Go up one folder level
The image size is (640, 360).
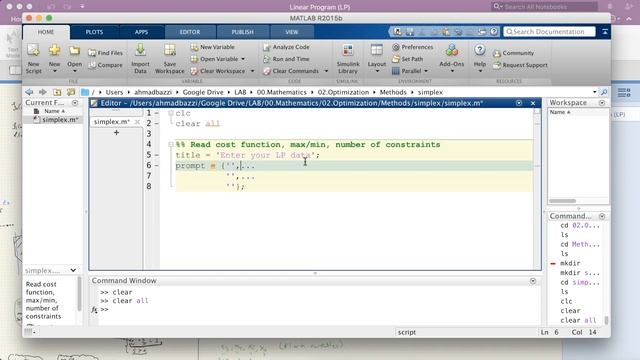[57, 92]
